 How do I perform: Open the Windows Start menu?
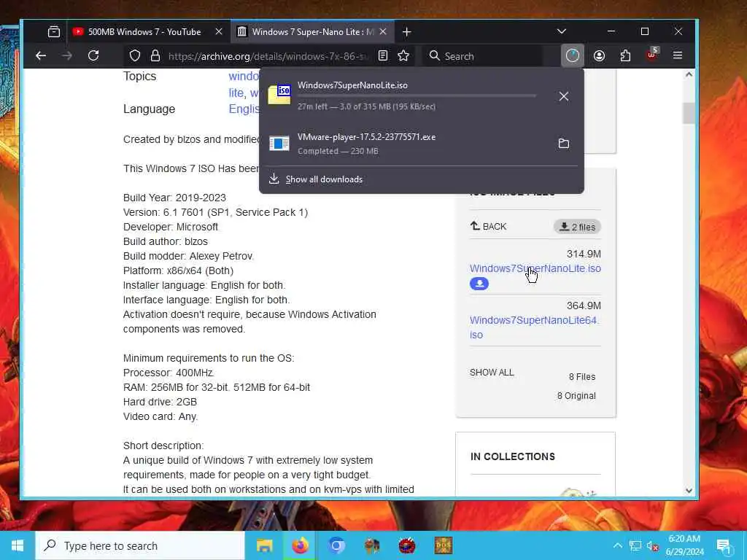click(18, 545)
